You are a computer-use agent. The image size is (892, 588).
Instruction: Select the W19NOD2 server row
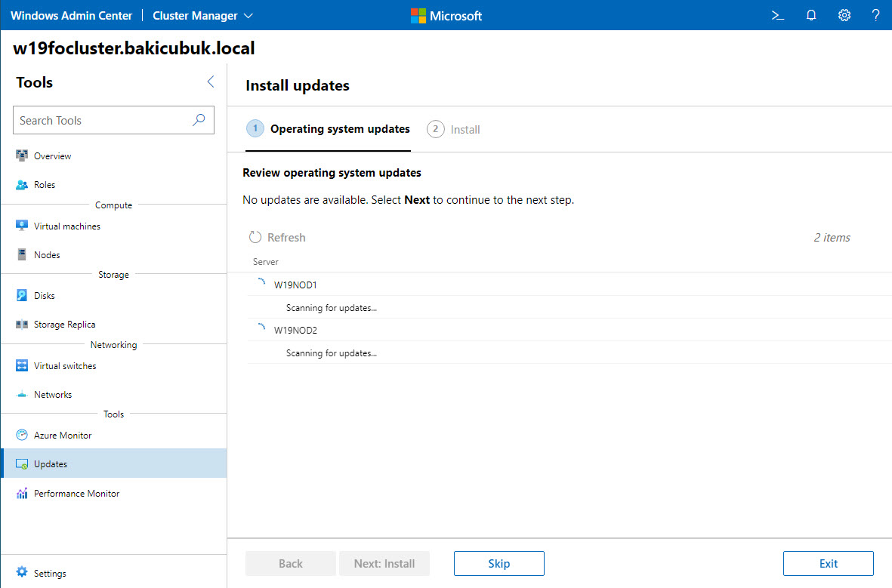(x=570, y=330)
